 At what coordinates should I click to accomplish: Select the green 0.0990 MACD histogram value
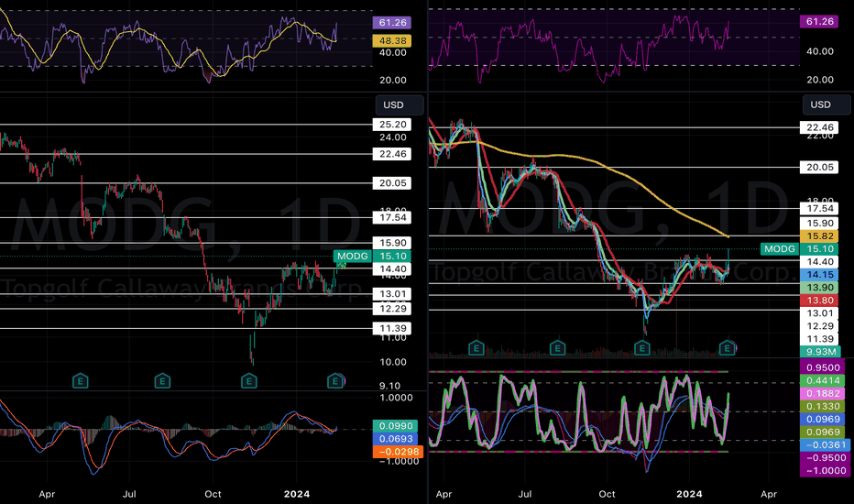coord(396,426)
